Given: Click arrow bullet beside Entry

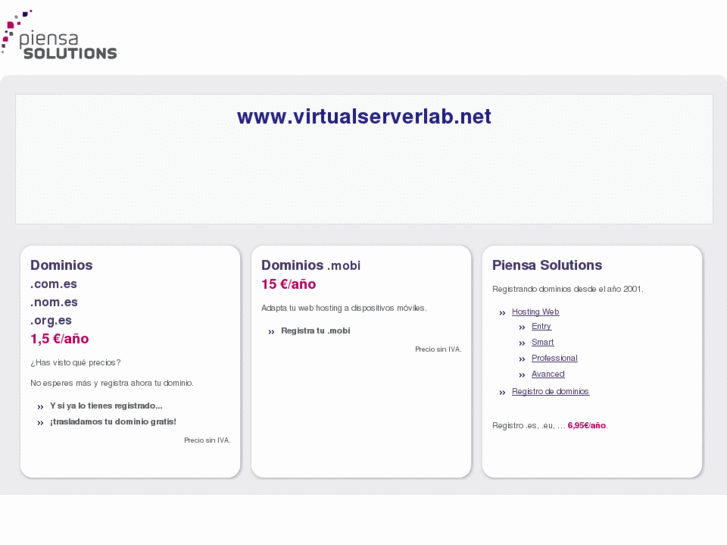Looking at the screenshot, I should 522,328.
